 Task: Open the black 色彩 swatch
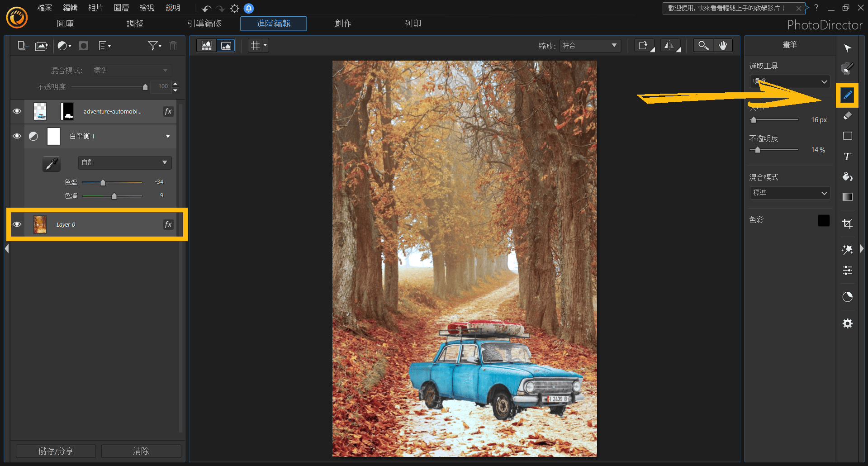(x=824, y=220)
